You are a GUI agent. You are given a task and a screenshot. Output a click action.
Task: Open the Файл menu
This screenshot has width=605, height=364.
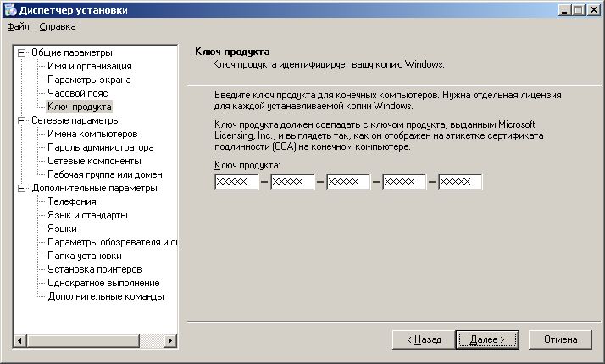pyautogui.click(x=18, y=26)
